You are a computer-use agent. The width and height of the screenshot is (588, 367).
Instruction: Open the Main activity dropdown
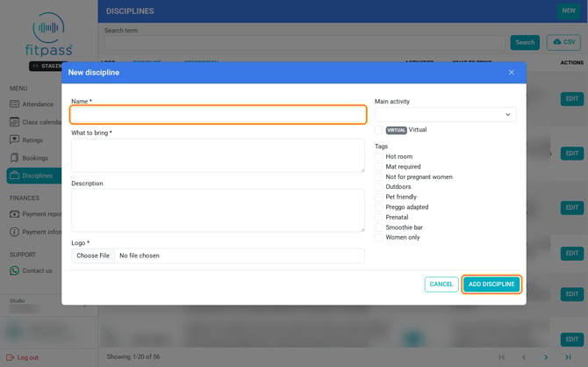coord(445,114)
